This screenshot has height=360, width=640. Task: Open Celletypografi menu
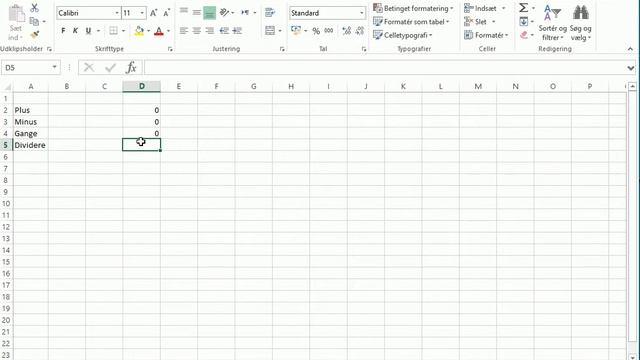coord(402,35)
